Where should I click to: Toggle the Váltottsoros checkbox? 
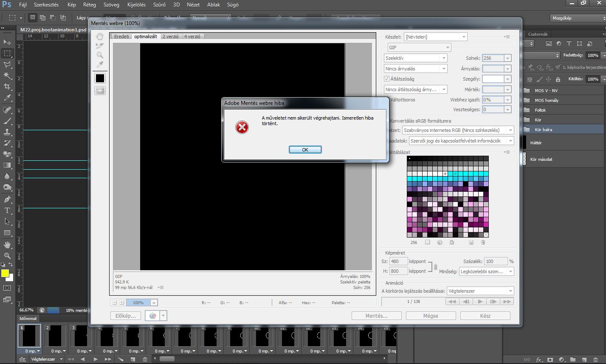pyautogui.click(x=387, y=100)
